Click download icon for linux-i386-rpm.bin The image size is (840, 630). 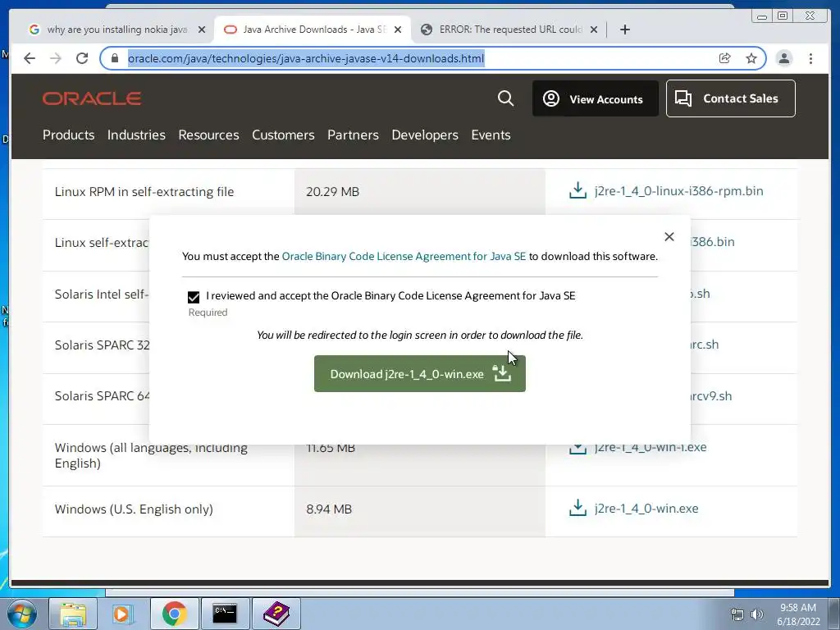click(577, 190)
